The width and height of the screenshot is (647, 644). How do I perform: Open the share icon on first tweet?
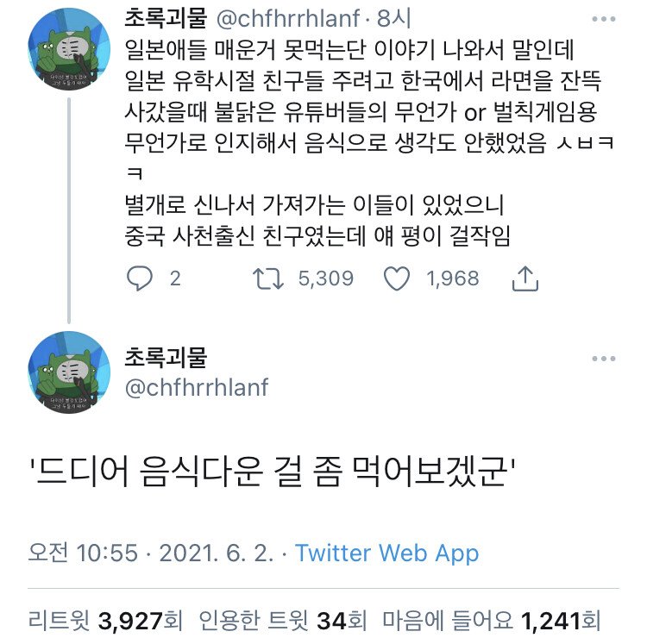[525, 278]
